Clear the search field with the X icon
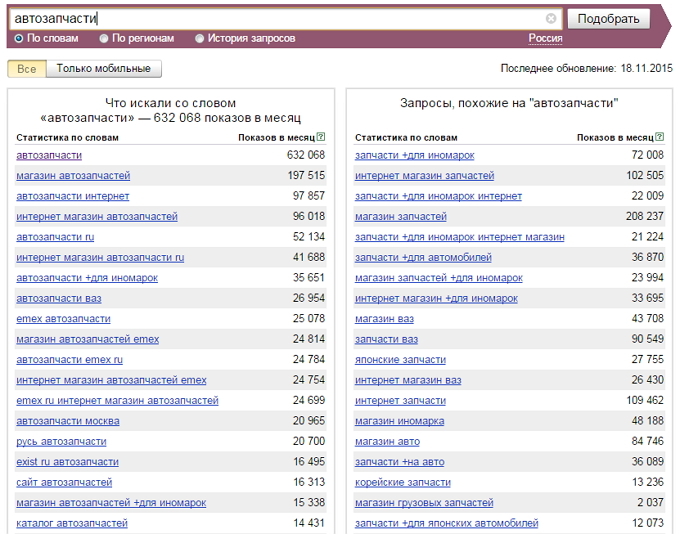This screenshot has width=680, height=534. click(x=551, y=18)
